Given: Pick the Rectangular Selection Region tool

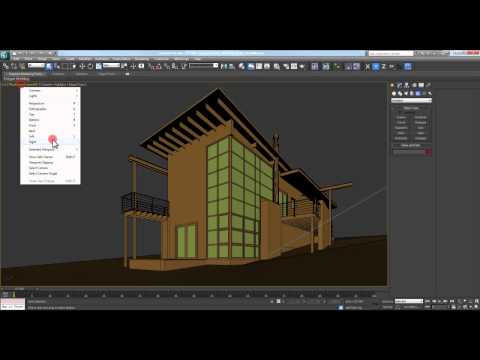Looking at the screenshot, I should tap(66, 67).
